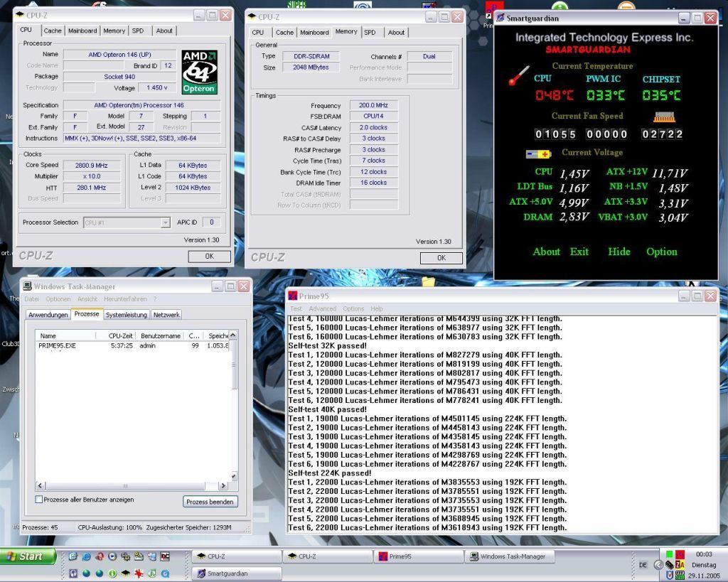The width and height of the screenshot is (728, 582).
Task: Click the gears icon in quick launch
Action: (125, 556)
